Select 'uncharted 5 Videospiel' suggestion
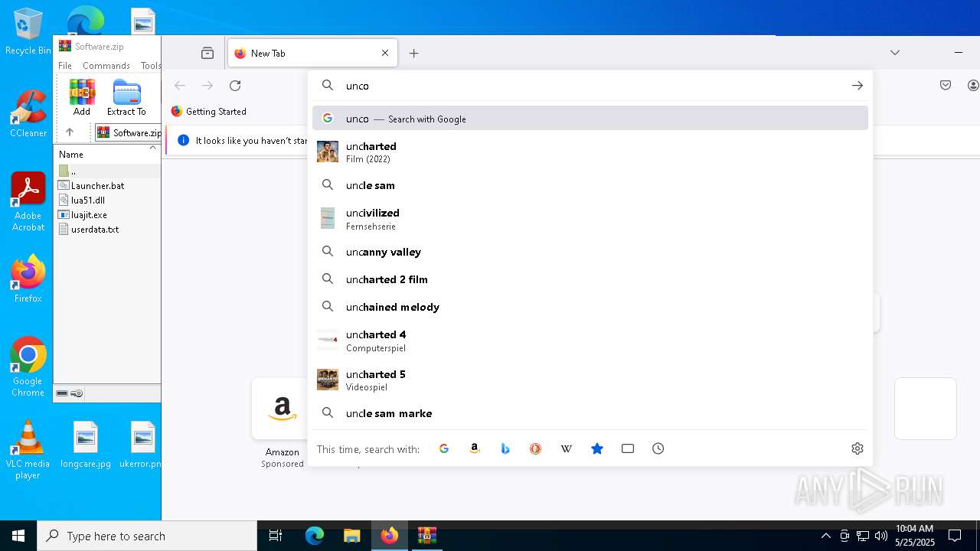 tap(590, 380)
